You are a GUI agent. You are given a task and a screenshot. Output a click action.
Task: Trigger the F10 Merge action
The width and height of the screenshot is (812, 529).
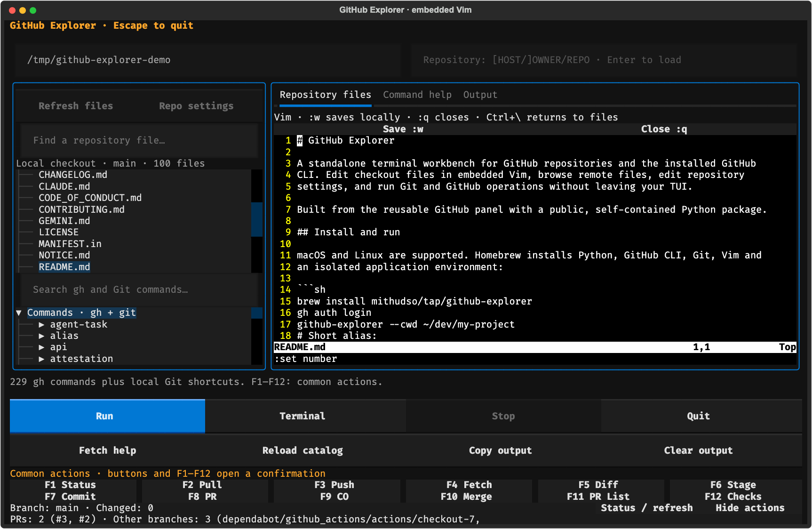coord(467,497)
